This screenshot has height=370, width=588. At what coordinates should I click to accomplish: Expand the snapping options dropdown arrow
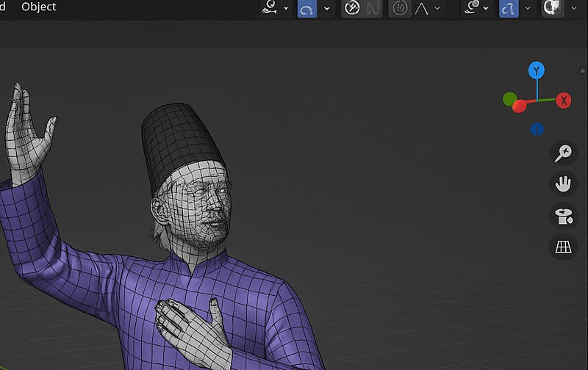pos(326,9)
